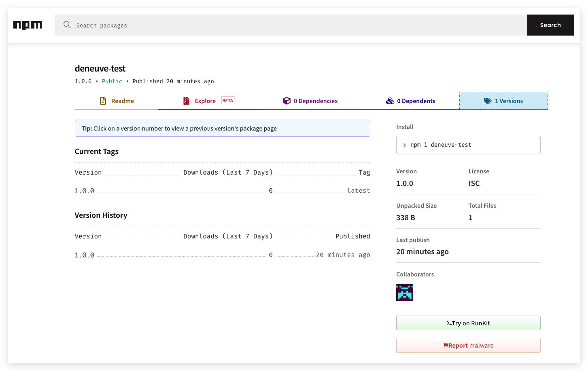Open the Readme tab
588x371 pixels.
[x=117, y=101]
